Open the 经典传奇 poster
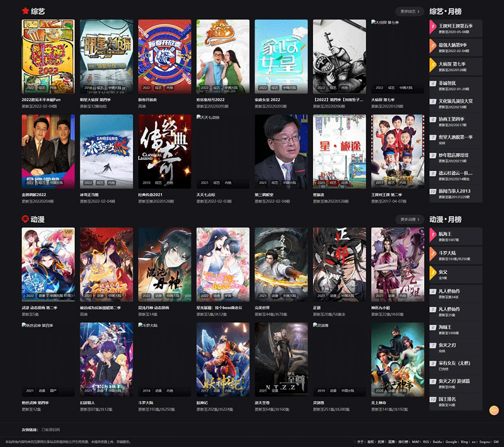 [164, 152]
